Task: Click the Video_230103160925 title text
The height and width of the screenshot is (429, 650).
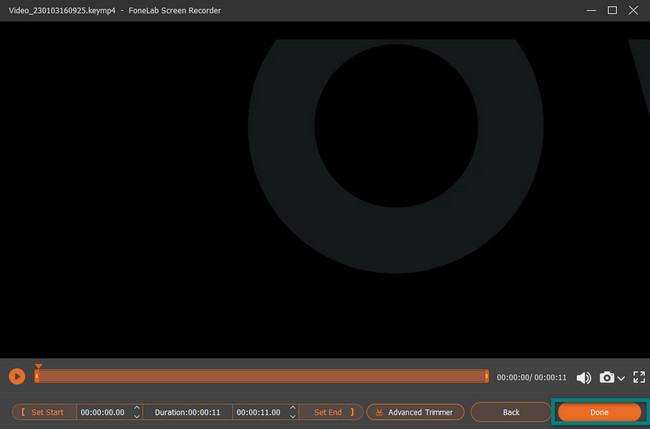Action: [62, 10]
